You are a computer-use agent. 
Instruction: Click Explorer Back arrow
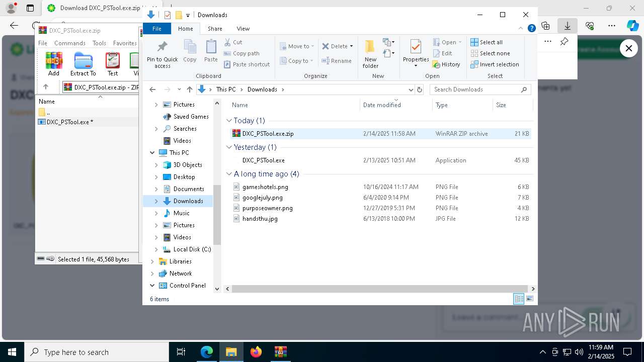click(x=152, y=89)
